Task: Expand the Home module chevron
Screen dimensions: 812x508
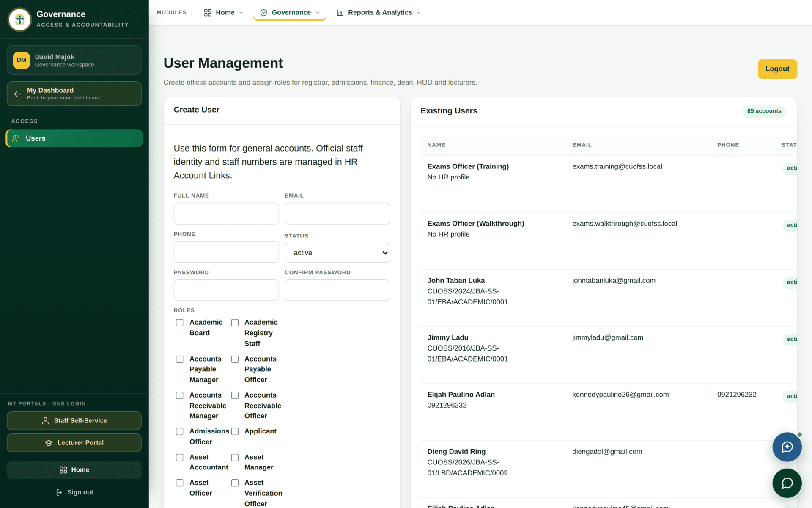Action: (x=241, y=13)
